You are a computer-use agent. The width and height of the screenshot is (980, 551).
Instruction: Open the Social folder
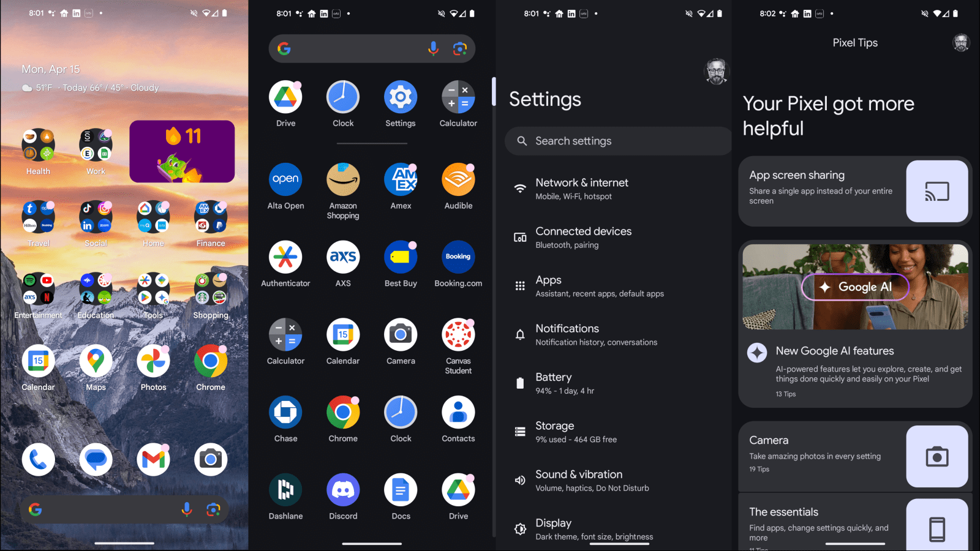(96, 217)
